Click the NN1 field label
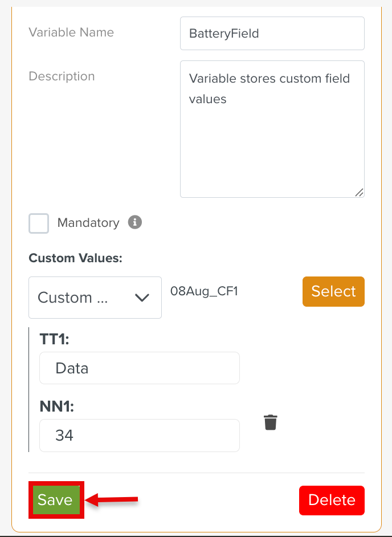This screenshot has width=392, height=537. pyautogui.click(x=57, y=406)
